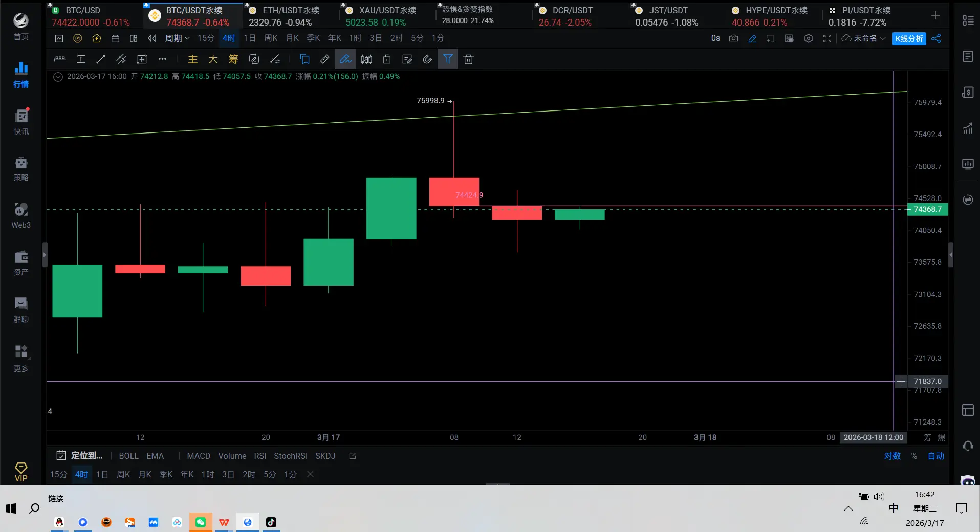The image size is (980, 532).
Task: Toggle the BOLL indicator
Action: click(x=128, y=456)
